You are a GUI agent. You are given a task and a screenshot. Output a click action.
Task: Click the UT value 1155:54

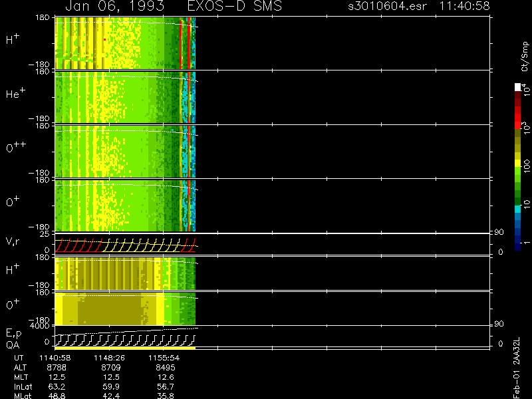[164, 358]
